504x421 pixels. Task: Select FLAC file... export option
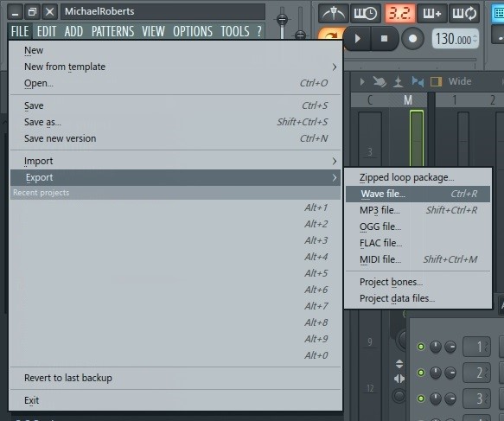pyautogui.click(x=418, y=243)
